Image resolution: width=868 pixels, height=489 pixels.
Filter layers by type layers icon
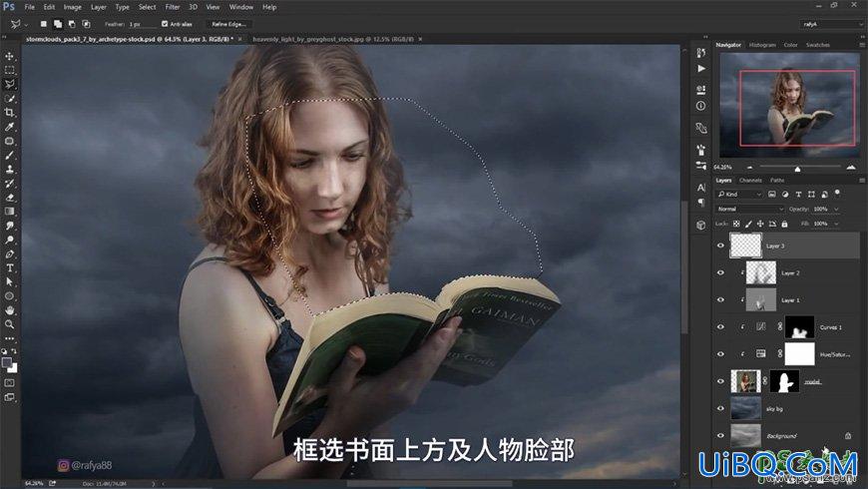point(798,195)
